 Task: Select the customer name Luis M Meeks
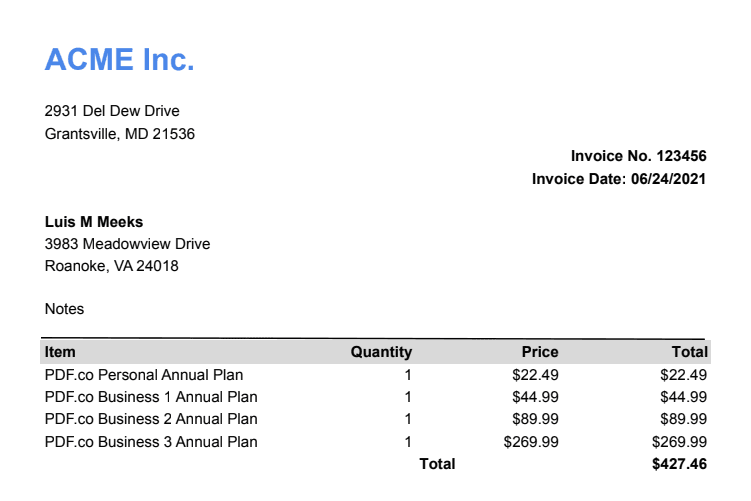pos(94,222)
